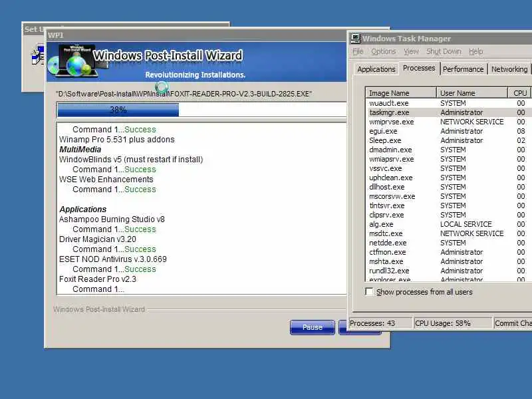Click the Foxit Reader Pro v2.3 line

98,279
